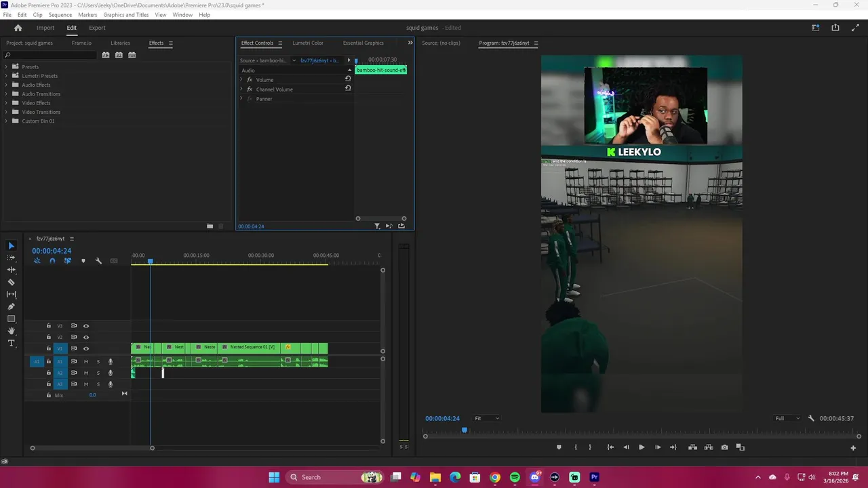Select the Hand tool
The height and width of the screenshot is (488, 868).
[x=11, y=331]
